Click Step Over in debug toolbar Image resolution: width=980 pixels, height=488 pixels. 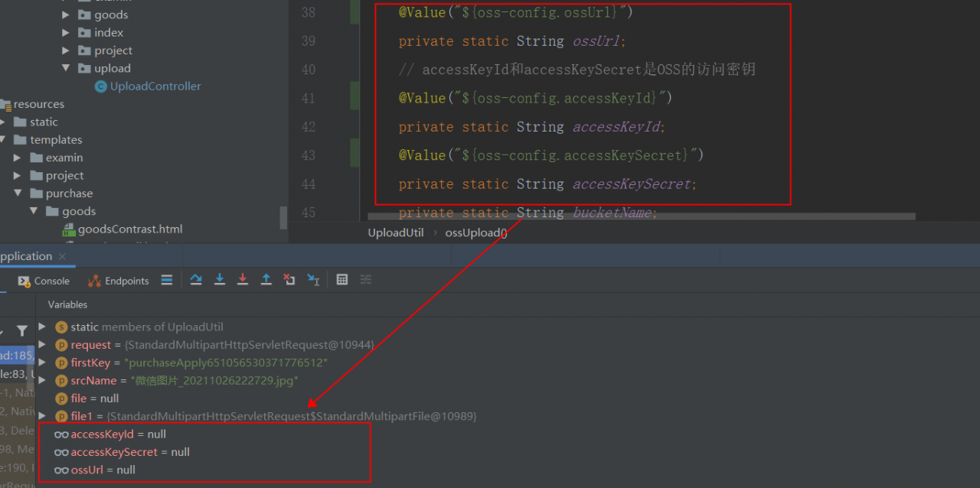[196, 280]
